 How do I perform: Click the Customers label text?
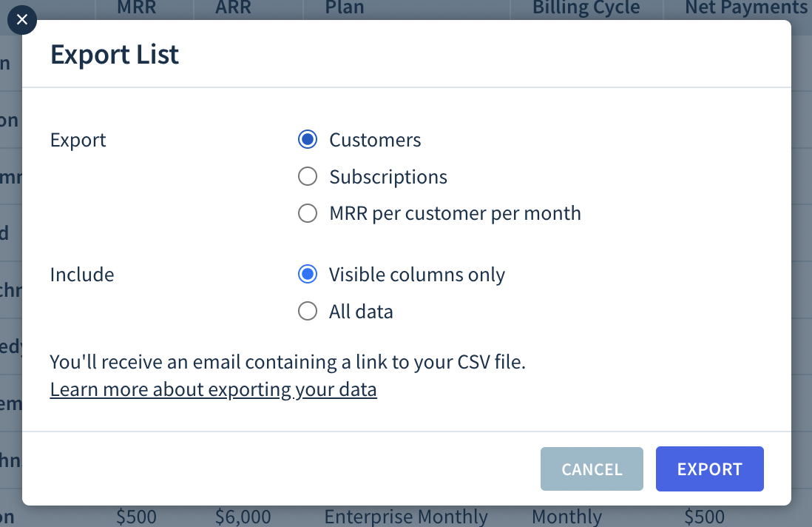coord(375,140)
